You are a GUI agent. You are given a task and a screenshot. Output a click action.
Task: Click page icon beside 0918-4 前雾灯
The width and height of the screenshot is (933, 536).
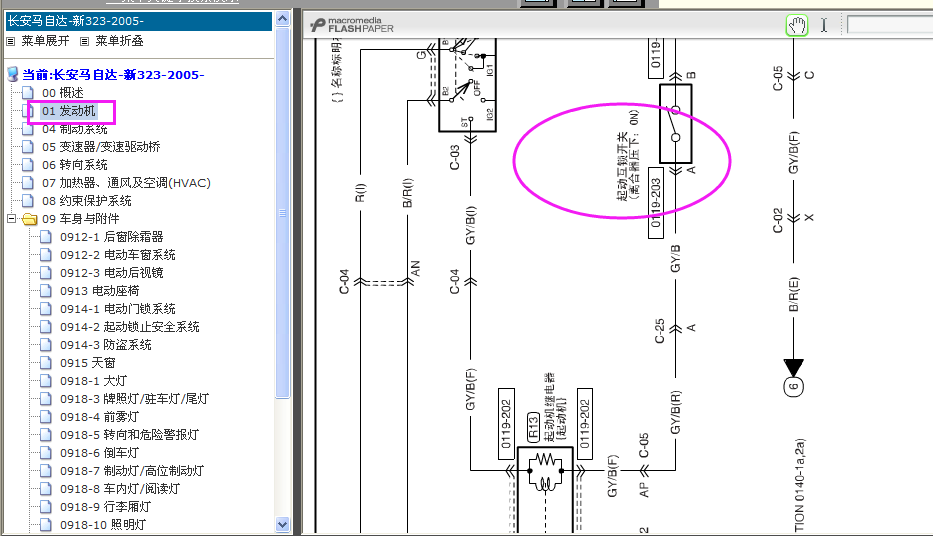click(x=46, y=417)
